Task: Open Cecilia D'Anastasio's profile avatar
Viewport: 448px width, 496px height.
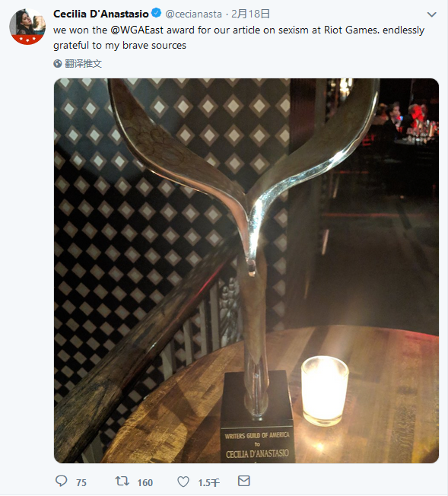Action: click(27, 27)
